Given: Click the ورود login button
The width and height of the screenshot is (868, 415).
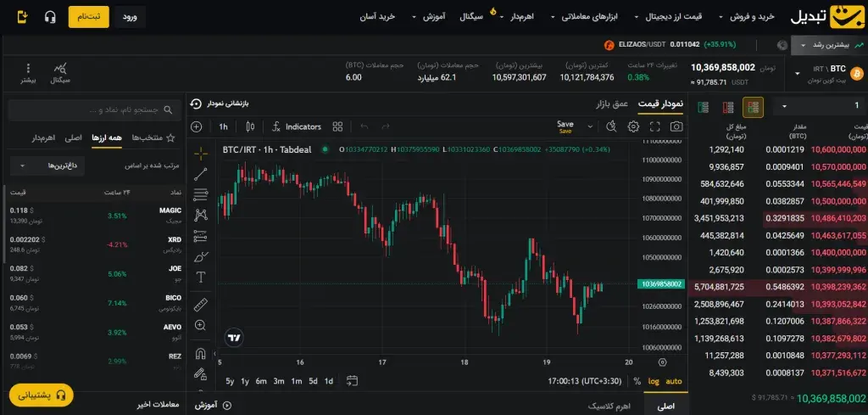Looking at the screenshot, I should click(130, 17).
